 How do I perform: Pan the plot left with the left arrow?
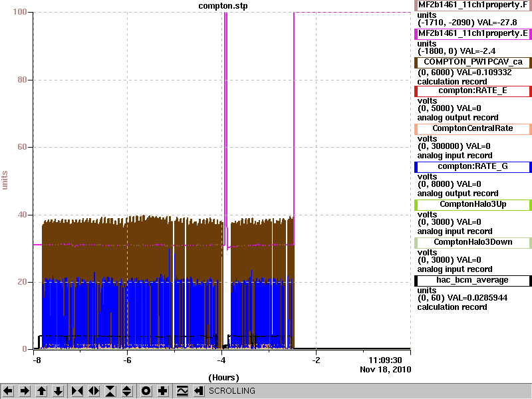pyautogui.click(x=8, y=391)
